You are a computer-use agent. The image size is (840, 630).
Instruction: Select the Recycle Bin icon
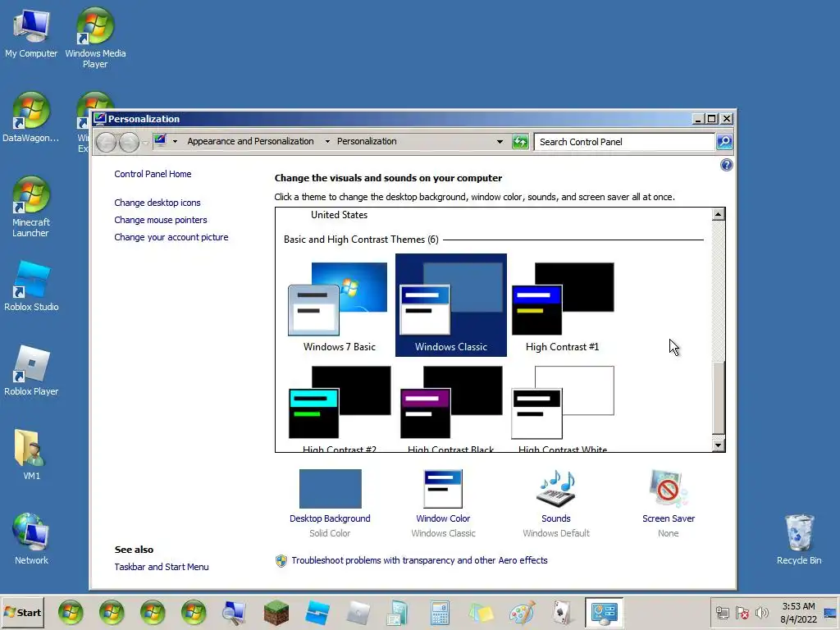[x=799, y=539]
